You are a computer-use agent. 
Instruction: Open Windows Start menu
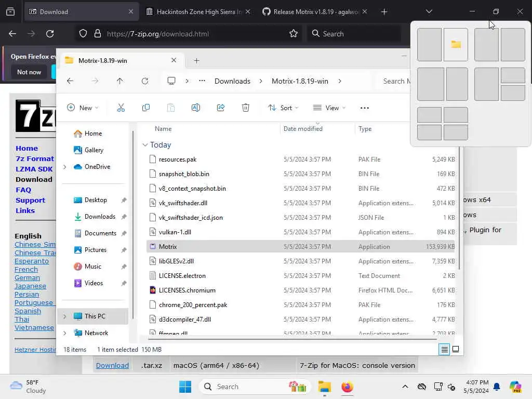(x=185, y=387)
